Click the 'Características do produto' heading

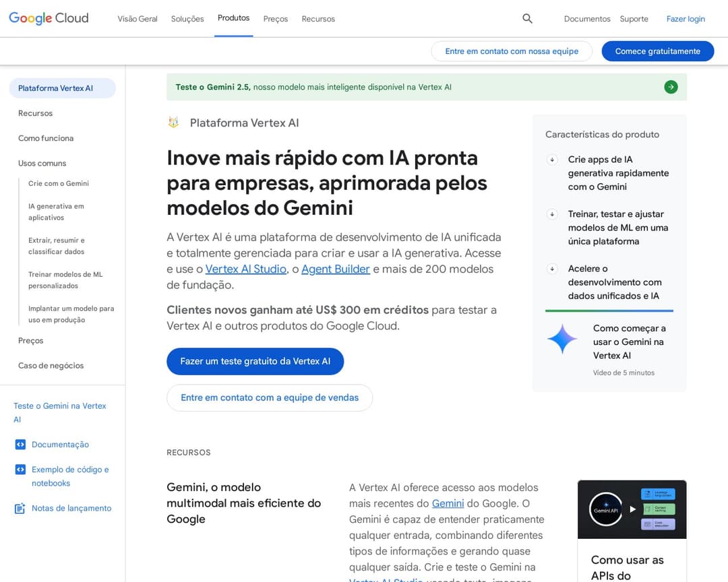[602, 135]
